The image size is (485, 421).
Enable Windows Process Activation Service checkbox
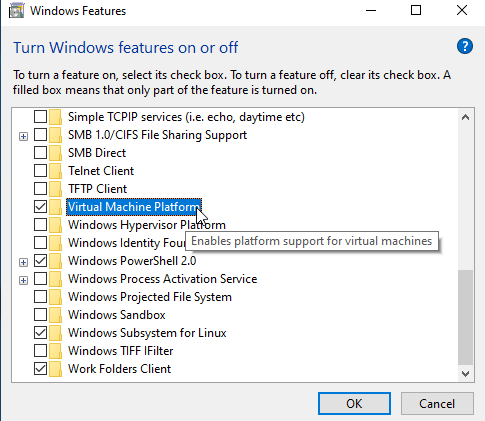[x=40, y=279]
